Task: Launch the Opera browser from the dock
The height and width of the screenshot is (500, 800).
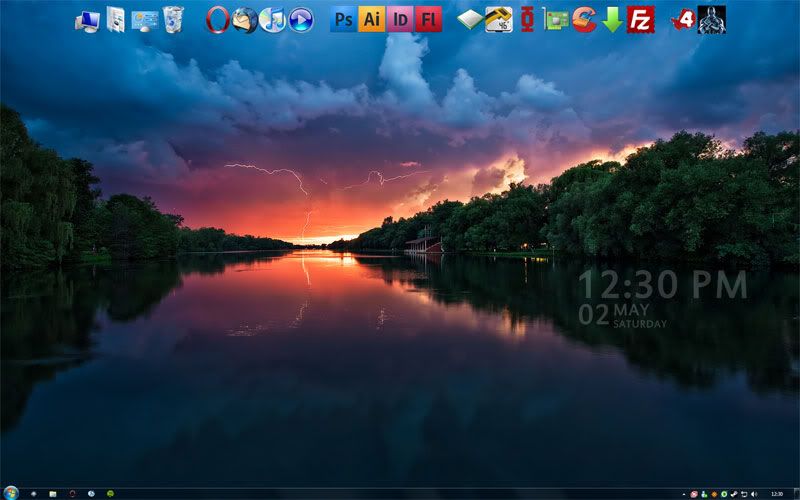Action: tap(218, 20)
